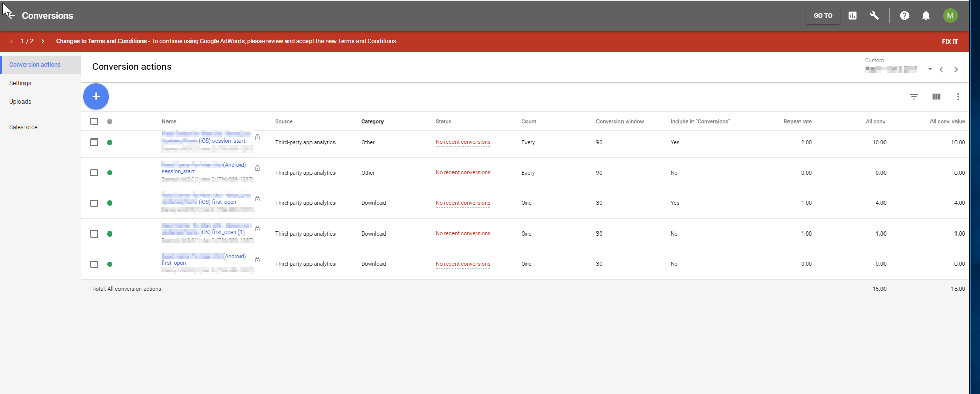Open the table filter icon

[914, 97]
